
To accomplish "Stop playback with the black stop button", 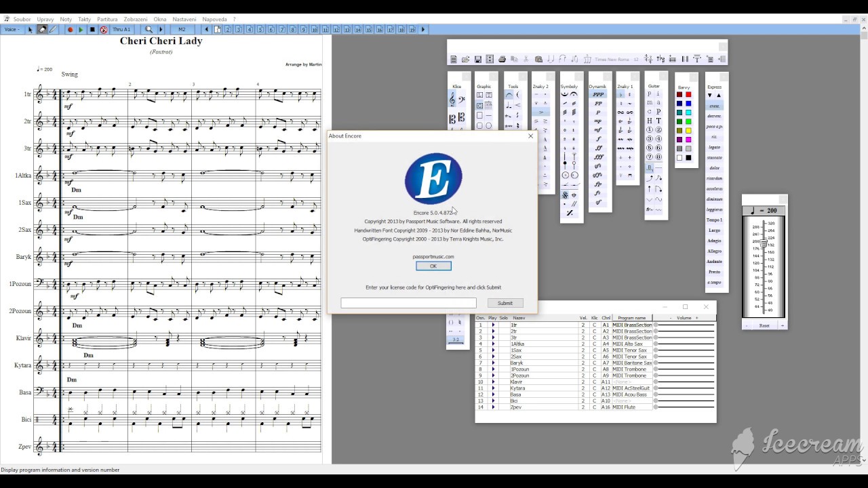I will pos(92,30).
